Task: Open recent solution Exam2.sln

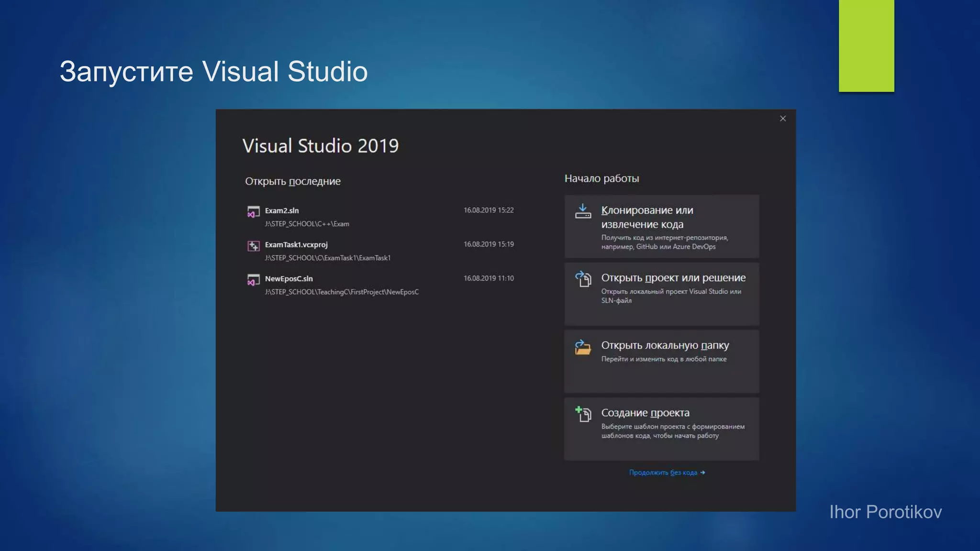Action: click(380, 217)
